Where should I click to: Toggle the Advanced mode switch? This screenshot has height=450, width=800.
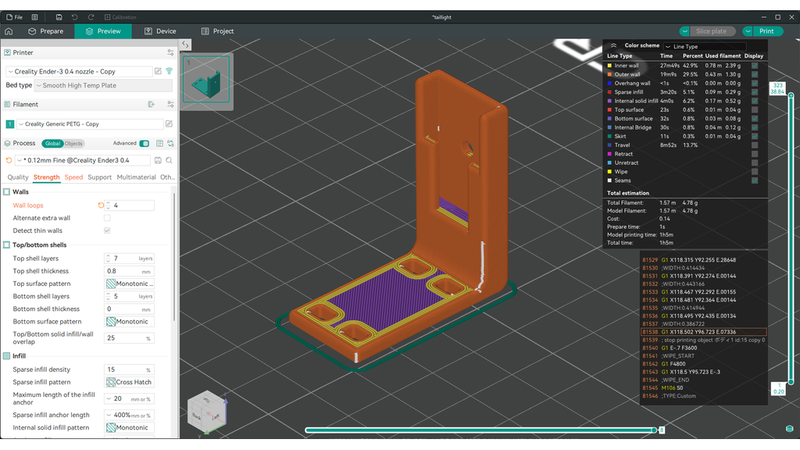click(x=145, y=143)
